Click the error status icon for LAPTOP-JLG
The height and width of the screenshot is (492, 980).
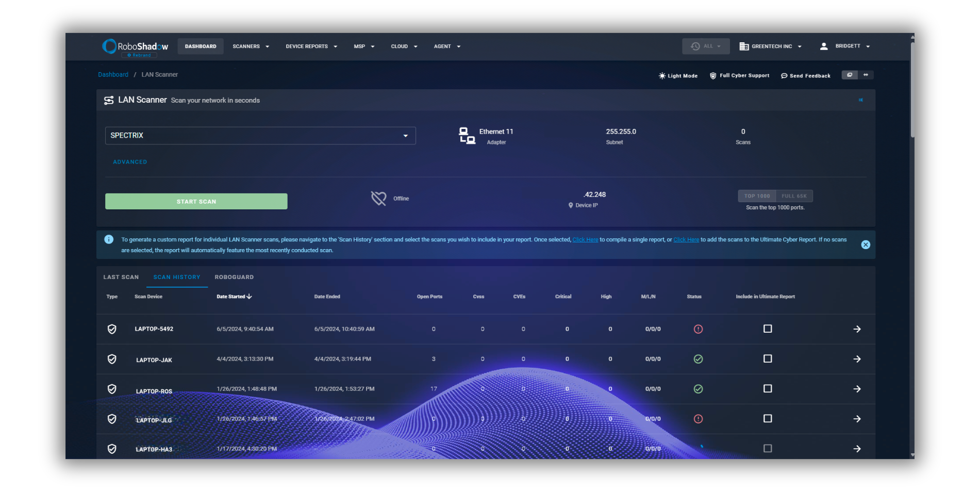point(699,419)
